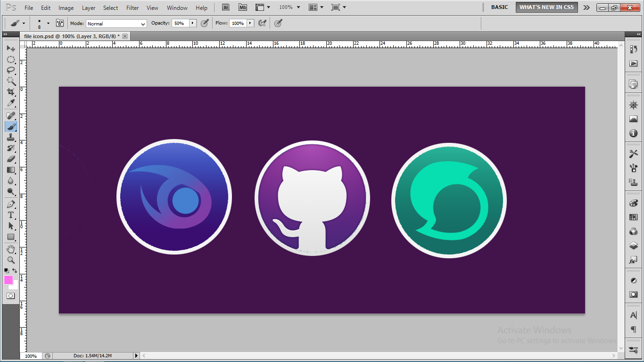Screen dimensions: 644x362
Task: Open the Layer menu
Action: 89,8
